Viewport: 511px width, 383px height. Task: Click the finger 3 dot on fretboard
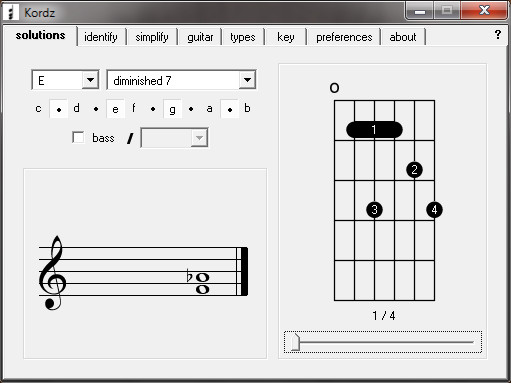click(374, 210)
